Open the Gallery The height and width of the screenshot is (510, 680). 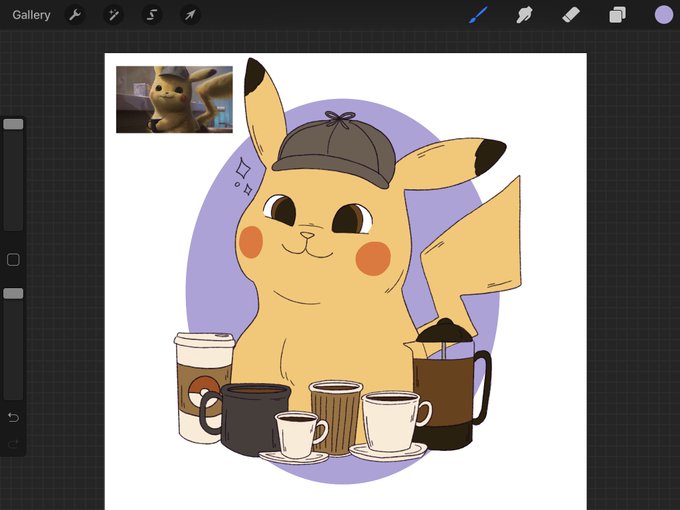(31, 15)
